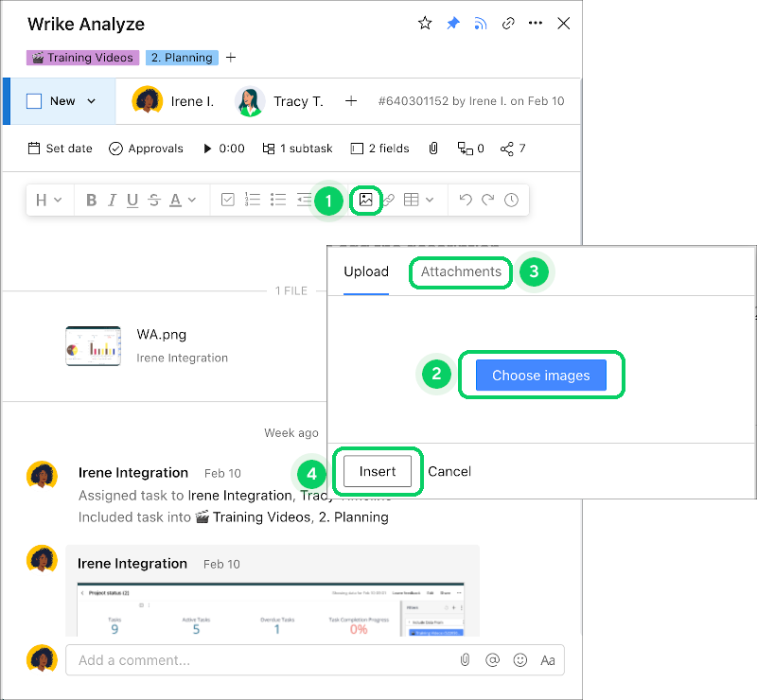Open the WA.png file thumbnail
This screenshot has width=757, height=700.
point(93,346)
